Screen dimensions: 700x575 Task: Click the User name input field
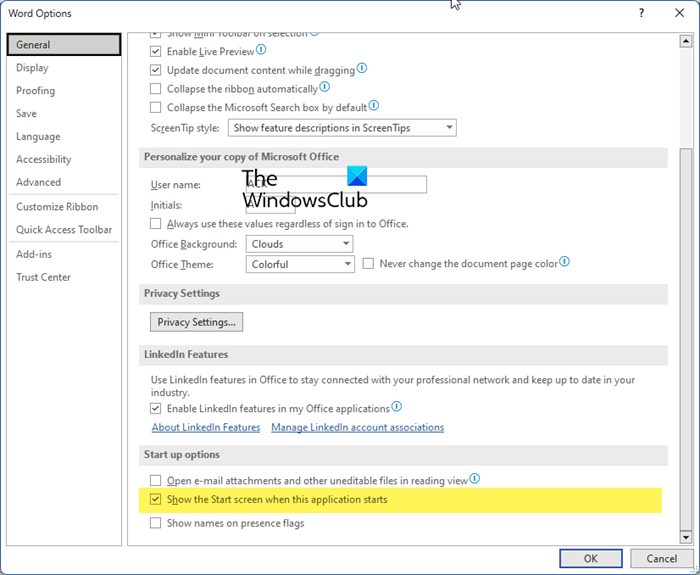336,184
